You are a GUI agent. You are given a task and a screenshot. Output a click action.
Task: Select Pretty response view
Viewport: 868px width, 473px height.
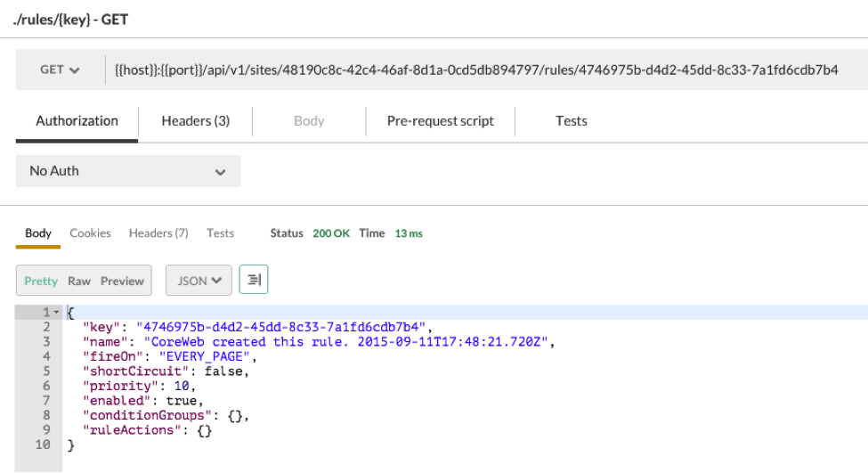[41, 281]
